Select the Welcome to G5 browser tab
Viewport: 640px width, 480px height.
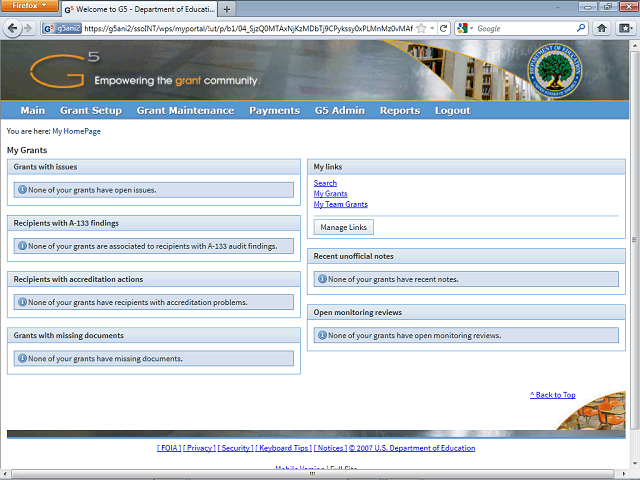[140, 9]
